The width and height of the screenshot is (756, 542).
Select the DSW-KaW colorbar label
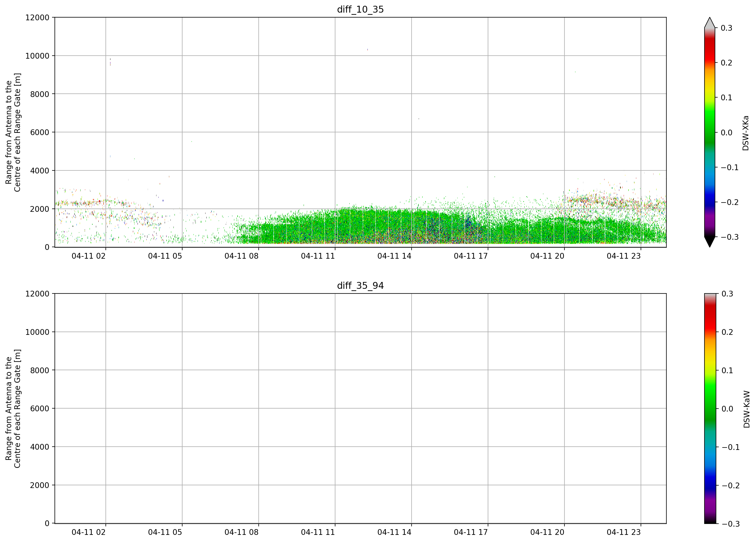point(746,409)
